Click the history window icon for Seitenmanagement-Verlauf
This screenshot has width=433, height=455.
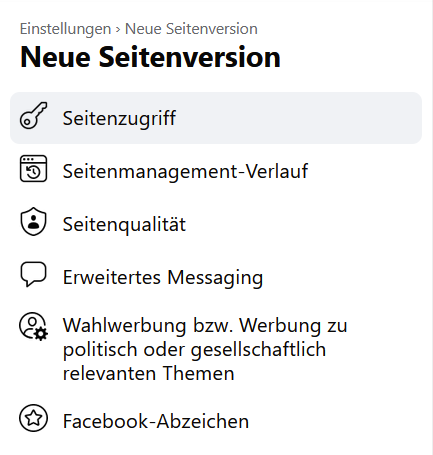(33, 169)
